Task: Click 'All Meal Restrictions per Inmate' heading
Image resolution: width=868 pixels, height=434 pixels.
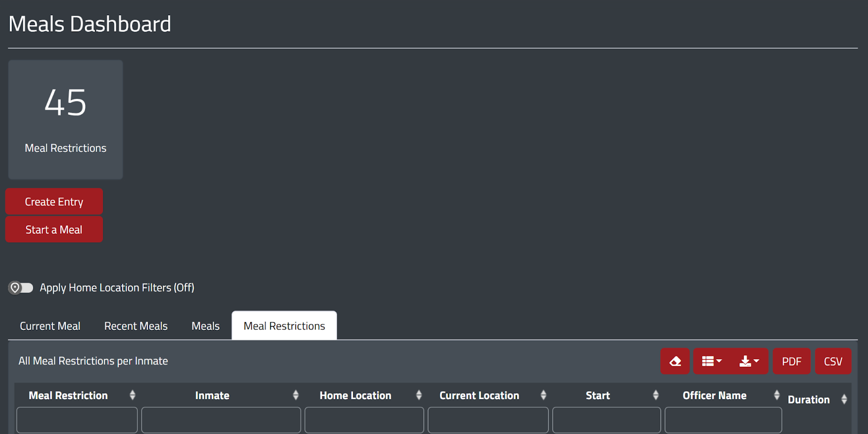Action: click(x=93, y=361)
